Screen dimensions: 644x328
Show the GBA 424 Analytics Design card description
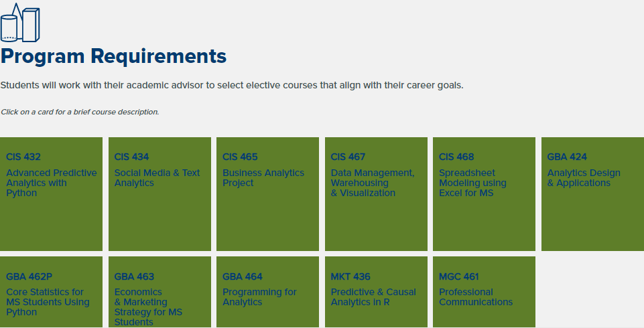(592, 194)
